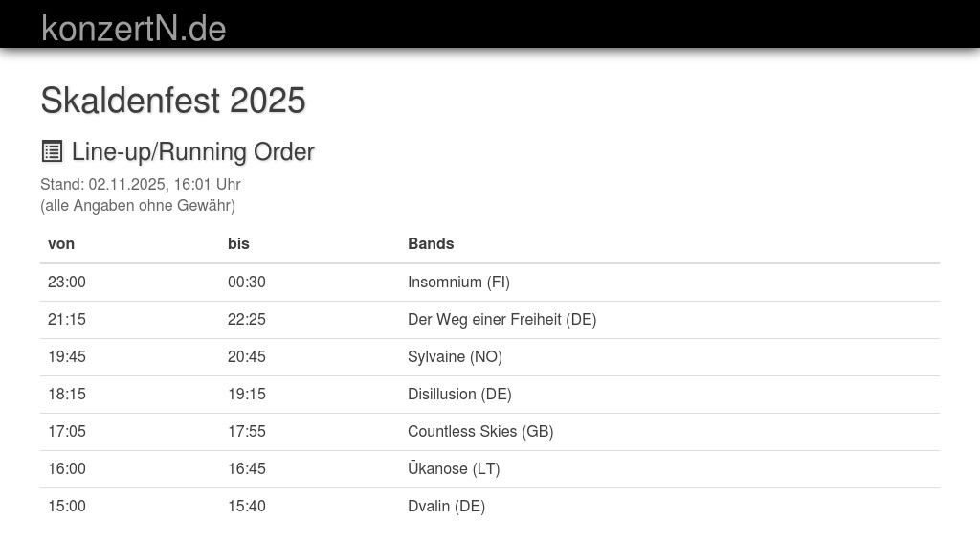Select the Insomnium (FI) band entry

click(x=458, y=282)
